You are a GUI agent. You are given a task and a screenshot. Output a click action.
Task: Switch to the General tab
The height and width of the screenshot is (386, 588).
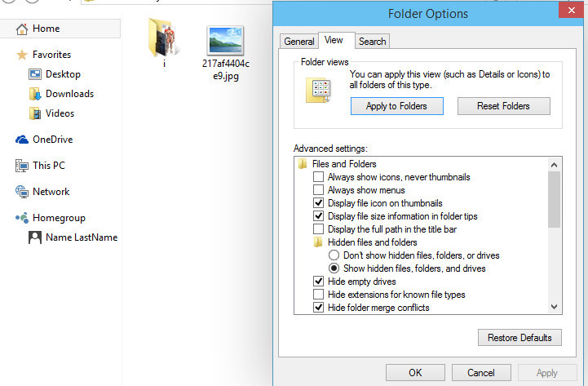point(298,42)
